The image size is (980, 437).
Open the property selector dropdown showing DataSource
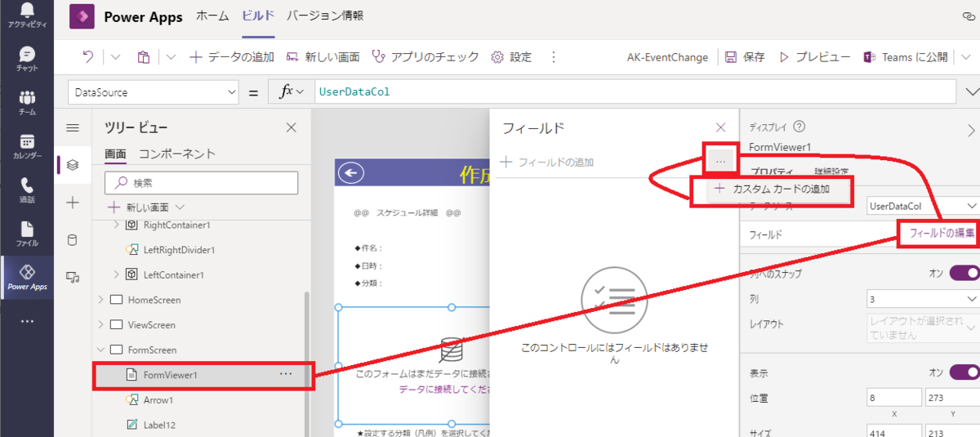coord(154,92)
